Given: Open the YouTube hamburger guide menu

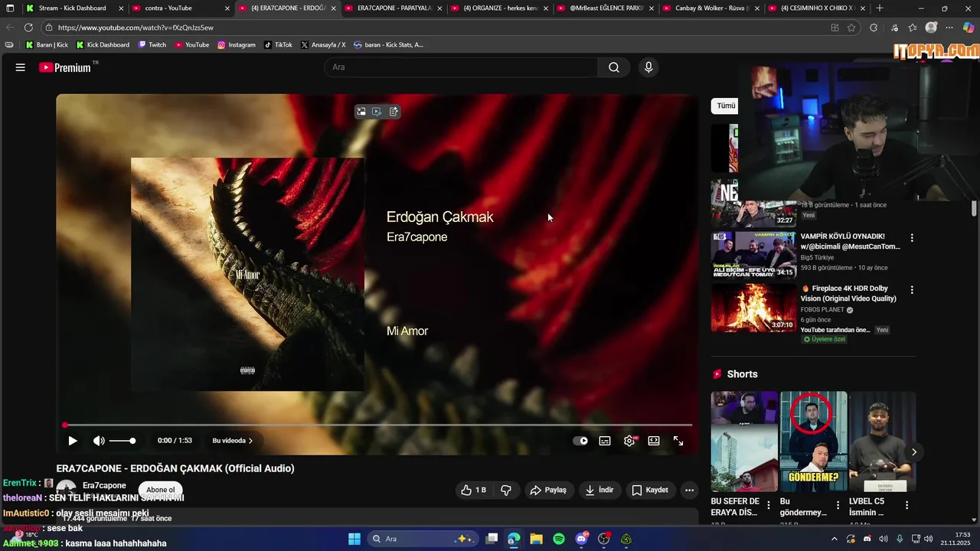Looking at the screenshot, I should [21, 67].
